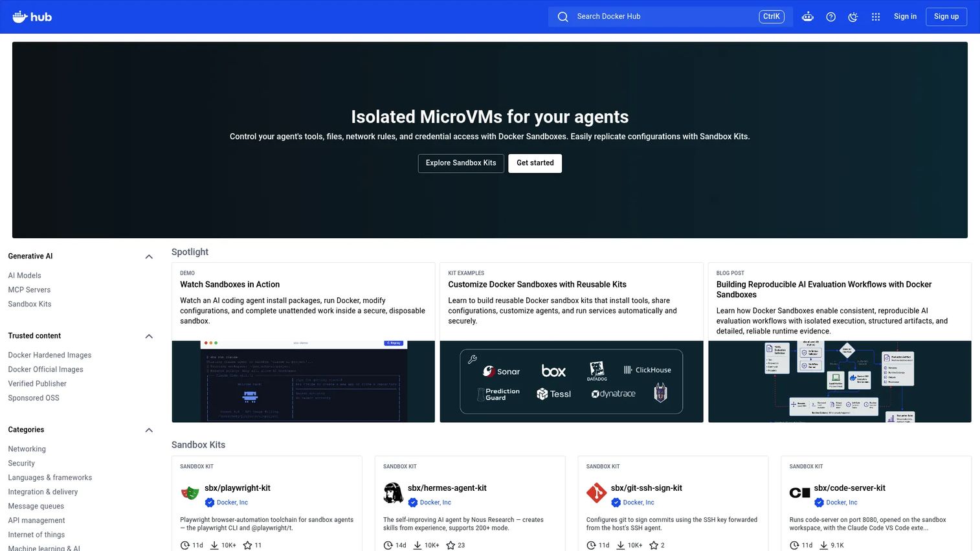Open the Building Reproducible AI Evaluation blog thumbnail

[x=840, y=381]
